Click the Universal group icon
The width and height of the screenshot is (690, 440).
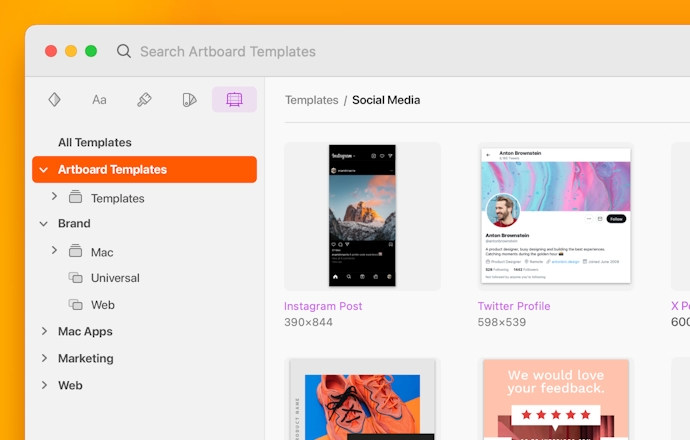(x=75, y=278)
